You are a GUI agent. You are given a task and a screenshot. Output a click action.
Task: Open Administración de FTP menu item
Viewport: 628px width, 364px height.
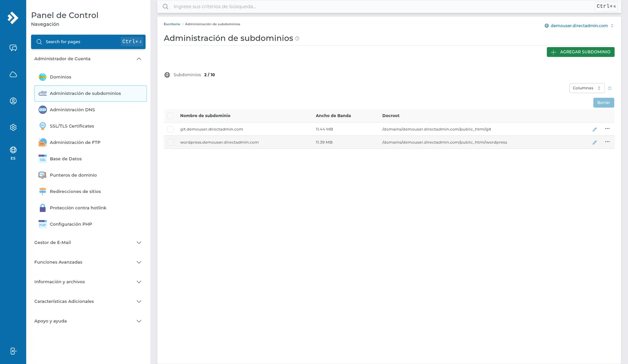point(90,142)
